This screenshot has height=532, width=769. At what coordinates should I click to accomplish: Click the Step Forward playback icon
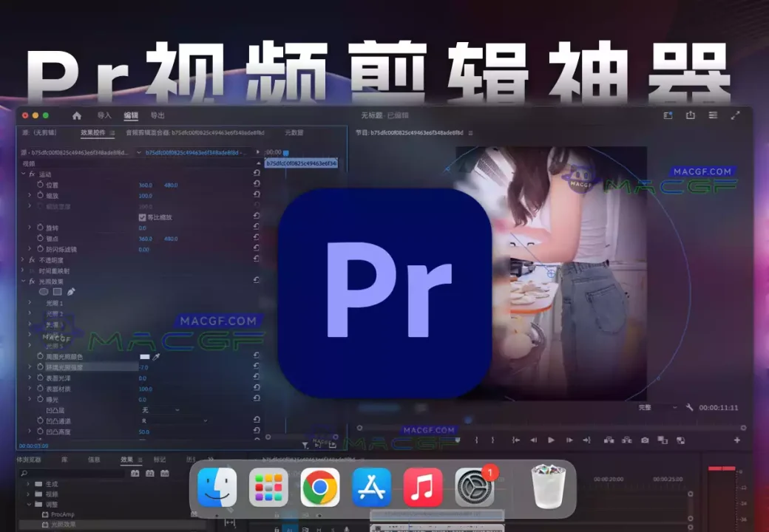pyautogui.click(x=569, y=440)
